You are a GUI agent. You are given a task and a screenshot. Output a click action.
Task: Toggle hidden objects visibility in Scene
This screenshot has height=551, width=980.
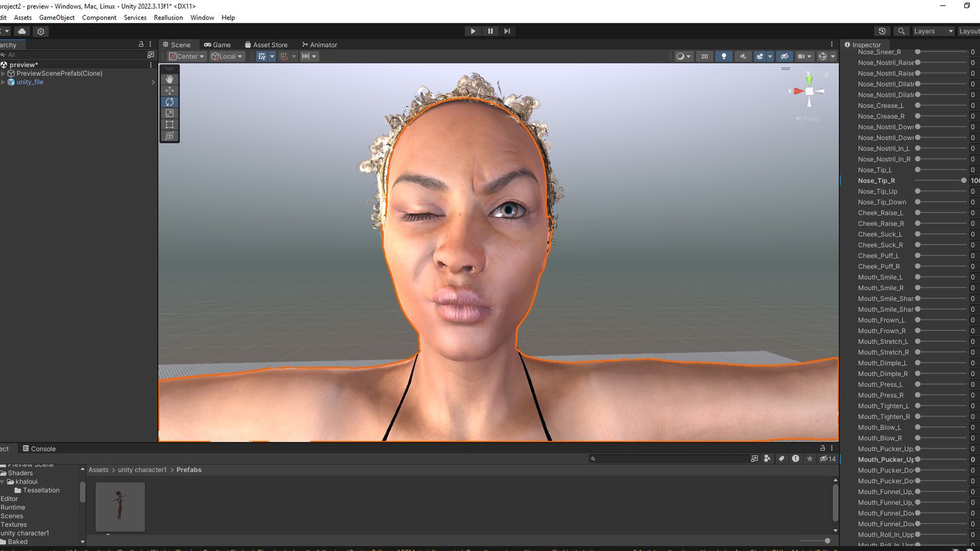[785, 56]
